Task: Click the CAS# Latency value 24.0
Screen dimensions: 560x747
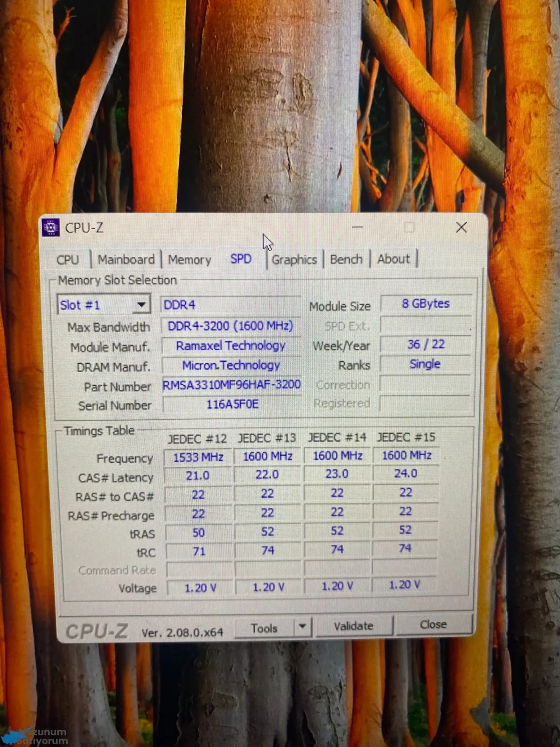Action: [x=406, y=473]
